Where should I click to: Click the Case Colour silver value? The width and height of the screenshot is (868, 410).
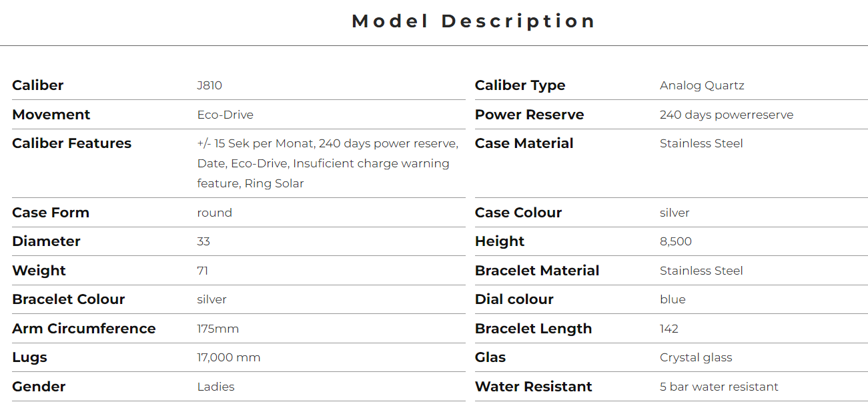[x=675, y=213]
